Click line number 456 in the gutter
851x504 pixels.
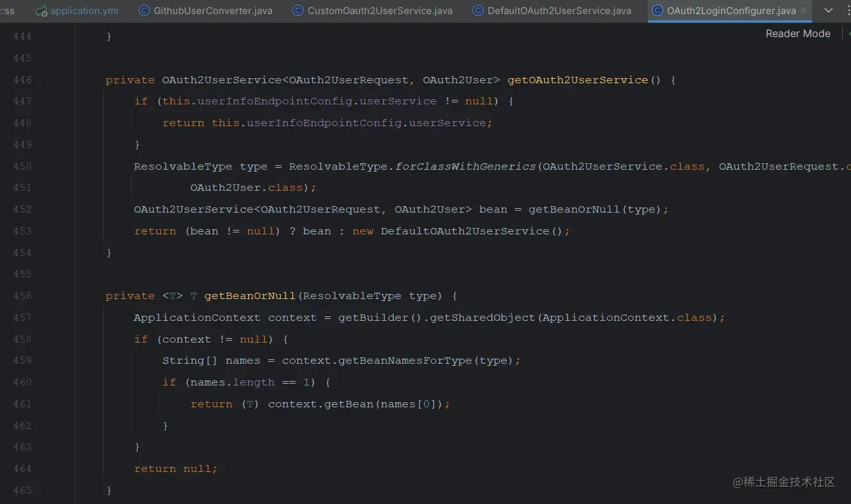[x=22, y=296]
